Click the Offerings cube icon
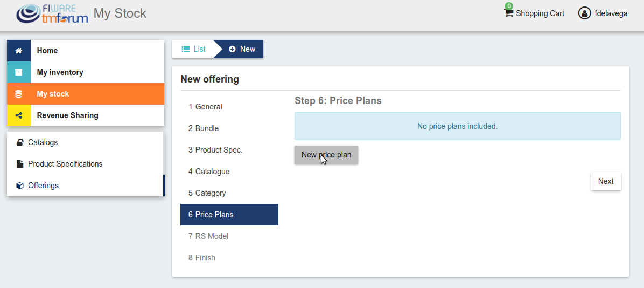 (x=20, y=186)
